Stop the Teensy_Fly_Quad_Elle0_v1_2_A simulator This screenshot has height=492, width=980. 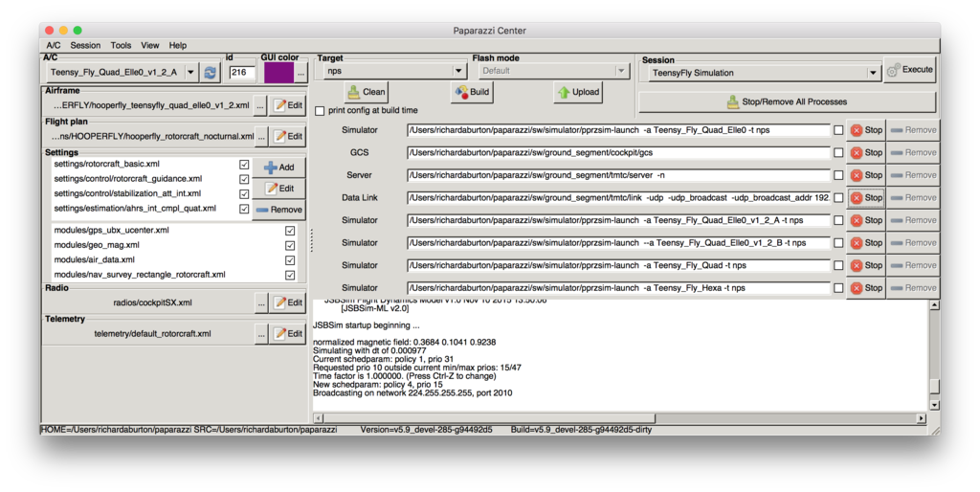pos(866,220)
